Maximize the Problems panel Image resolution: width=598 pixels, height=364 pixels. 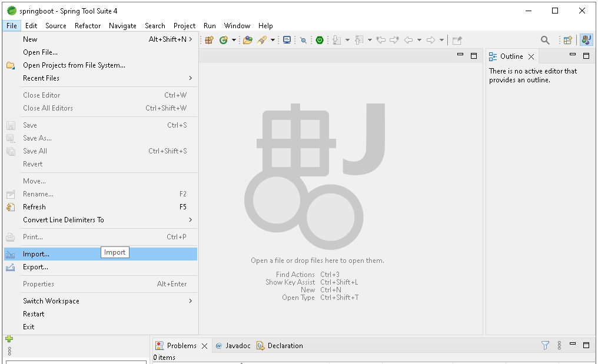pos(586,345)
